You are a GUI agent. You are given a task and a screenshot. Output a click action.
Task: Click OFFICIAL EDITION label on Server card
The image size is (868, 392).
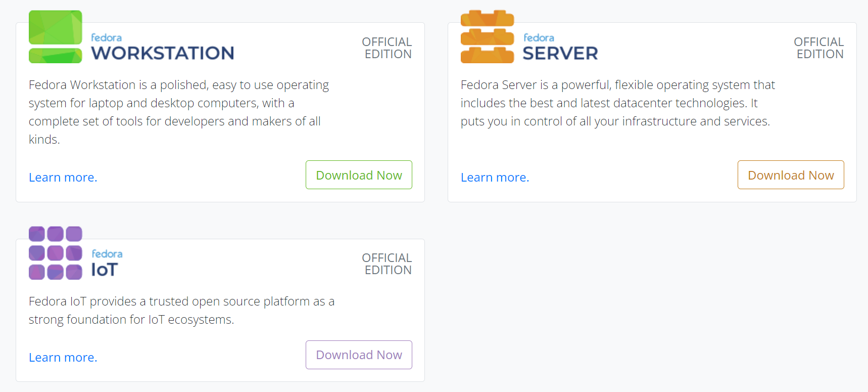click(x=819, y=48)
